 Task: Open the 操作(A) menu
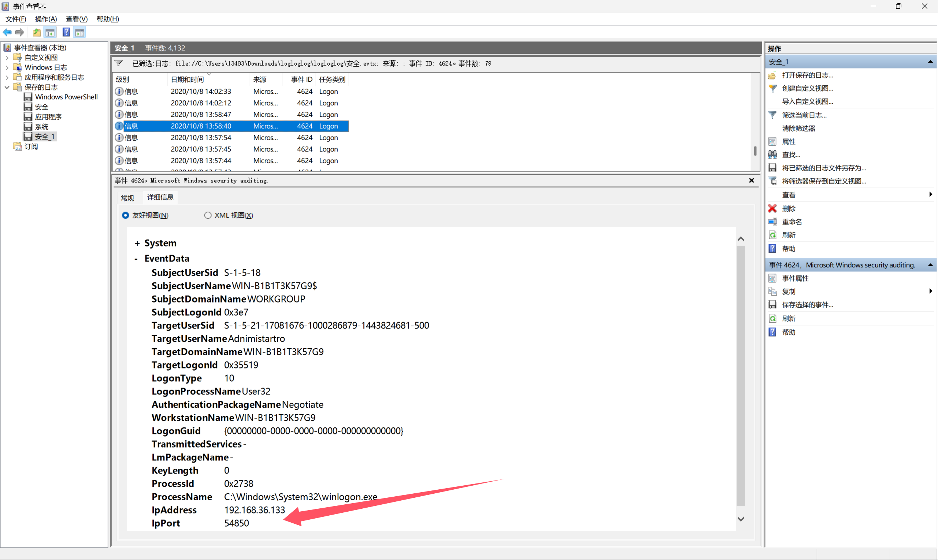click(46, 19)
